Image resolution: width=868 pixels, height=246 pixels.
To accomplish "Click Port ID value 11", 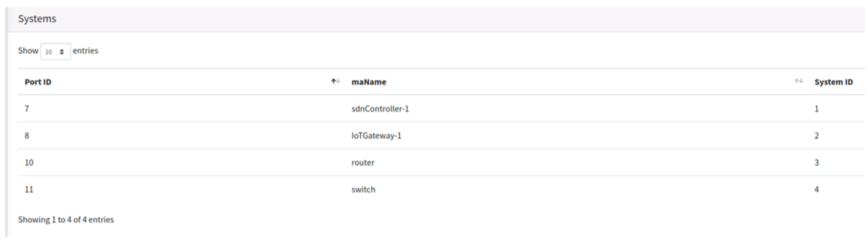I will [x=29, y=190].
